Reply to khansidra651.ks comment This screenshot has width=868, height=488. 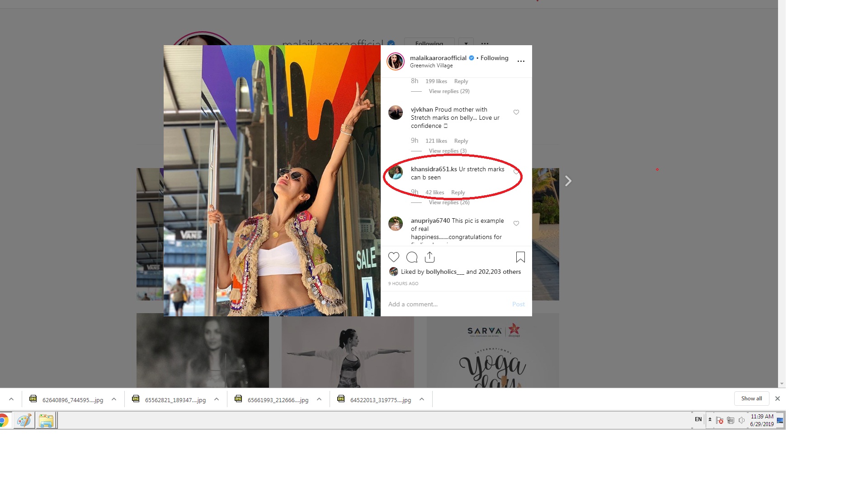(458, 192)
